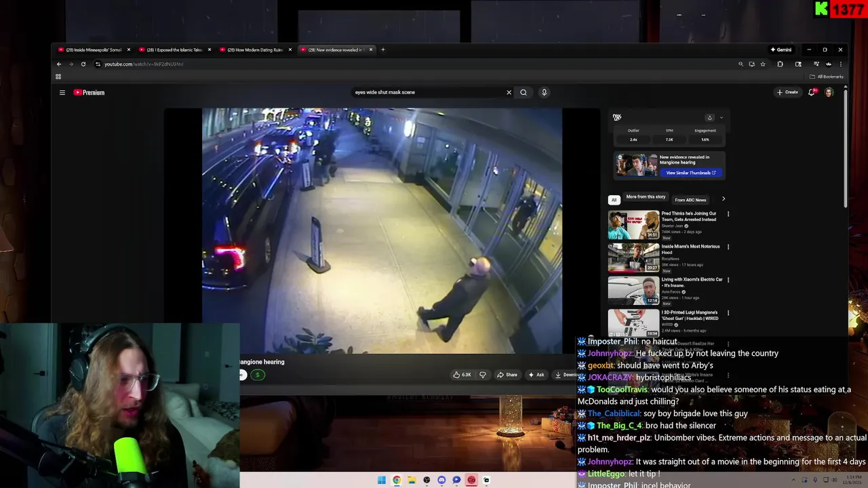The height and width of the screenshot is (488, 868).
Task: Open Pred Thinks he's Joining thumbnail
Action: click(x=633, y=225)
